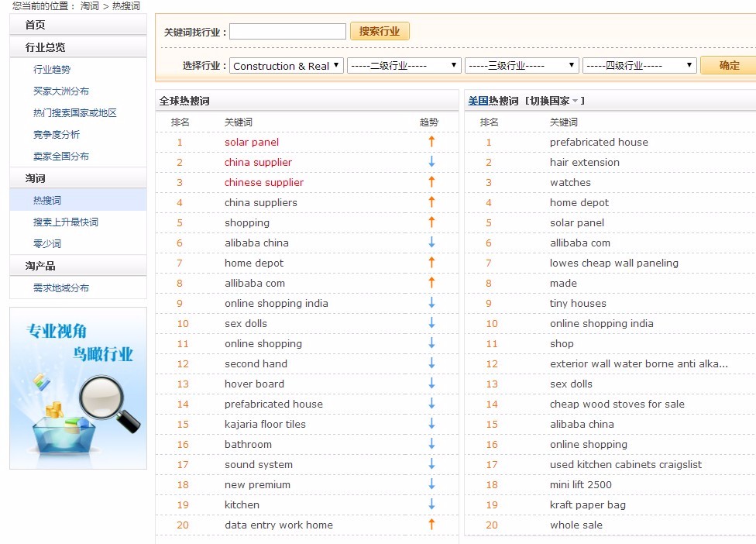Select 行业趋势 in the sidebar
This screenshot has width=756, height=544.
coord(52,70)
